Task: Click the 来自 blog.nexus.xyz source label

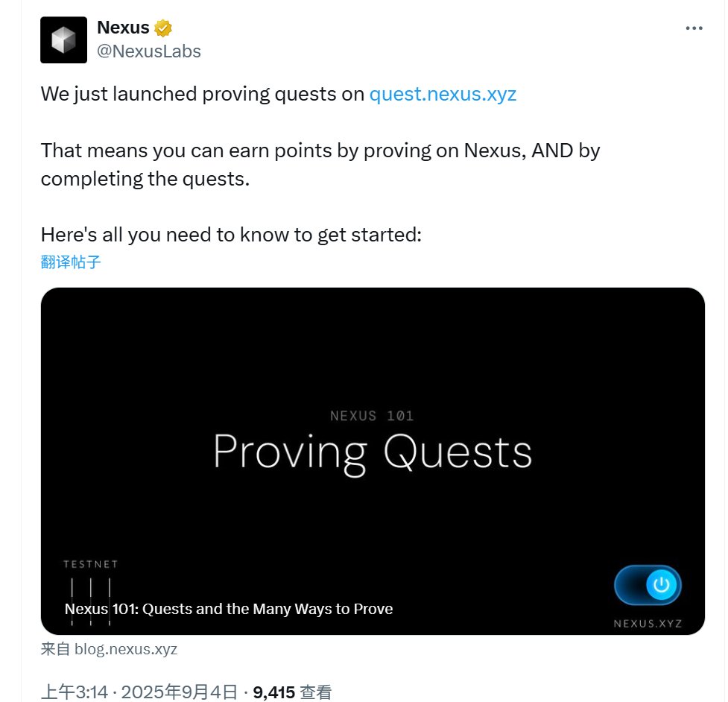Action: (x=109, y=648)
